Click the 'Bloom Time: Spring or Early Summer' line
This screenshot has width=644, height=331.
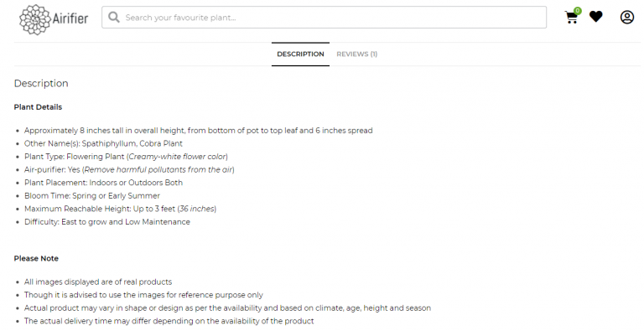(92, 196)
